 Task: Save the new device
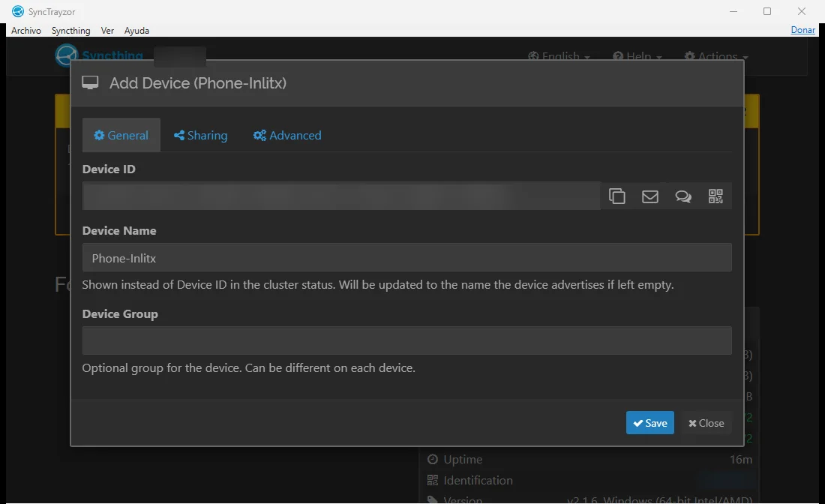pos(649,423)
